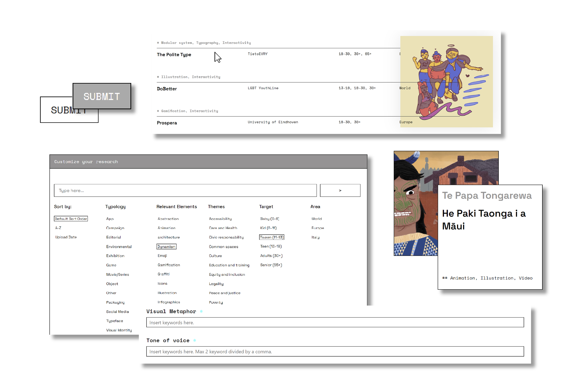Toggle the Tween (11-13) target filter

(x=272, y=237)
